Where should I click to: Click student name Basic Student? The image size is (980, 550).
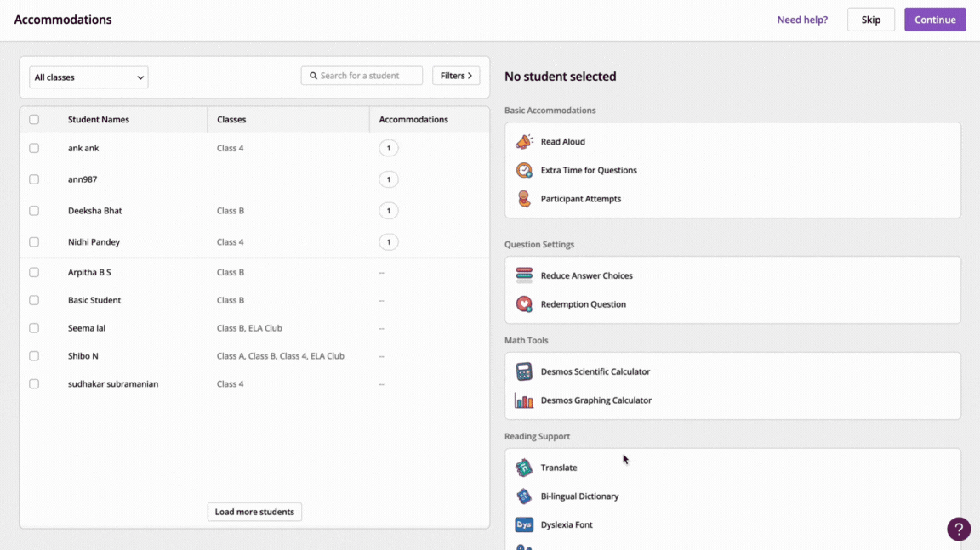pyautogui.click(x=94, y=300)
